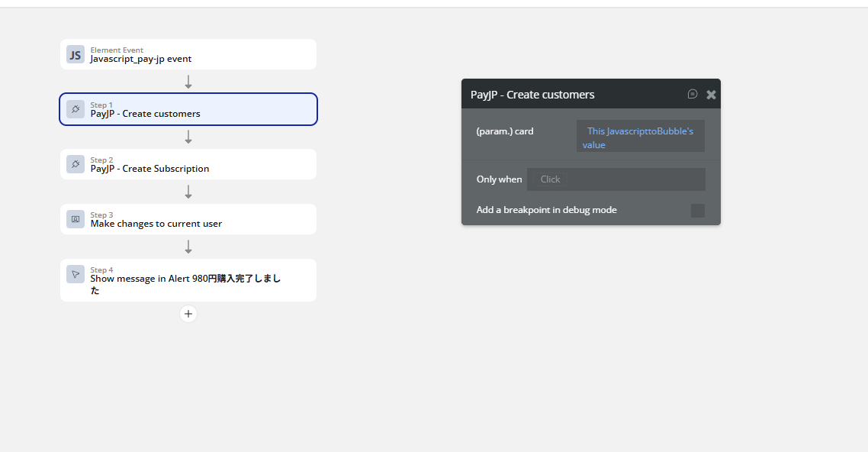Enable the breakpoint in debug mode checkbox
868x452 pixels.
click(x=697, y=211)
